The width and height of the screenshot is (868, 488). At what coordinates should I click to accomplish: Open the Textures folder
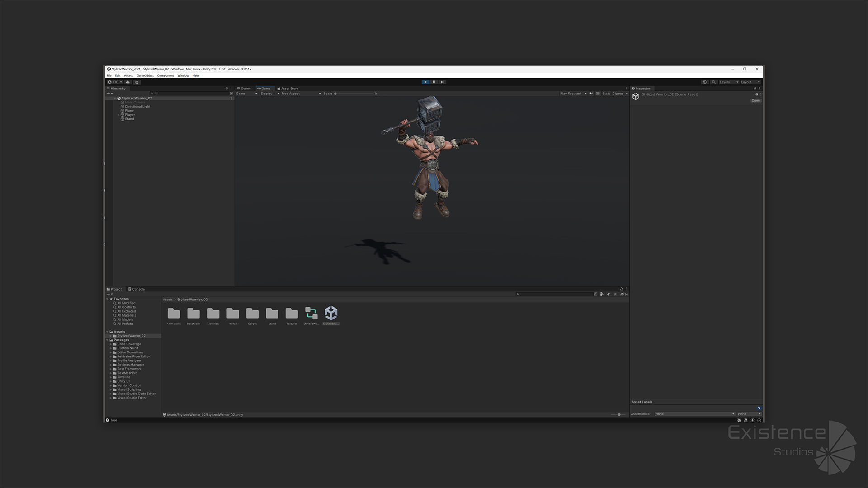click(292, 316)
